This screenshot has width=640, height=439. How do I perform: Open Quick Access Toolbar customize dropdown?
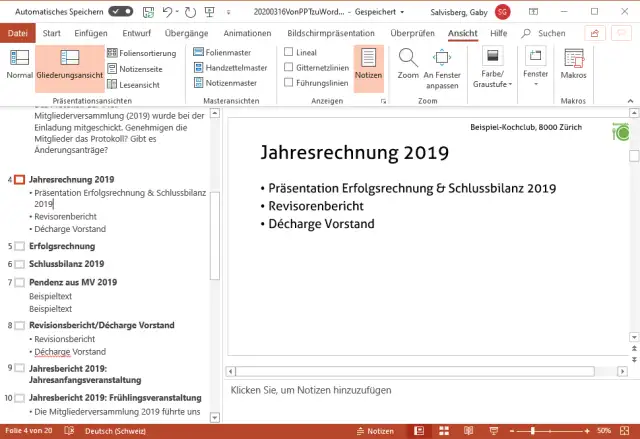point(229,12)
